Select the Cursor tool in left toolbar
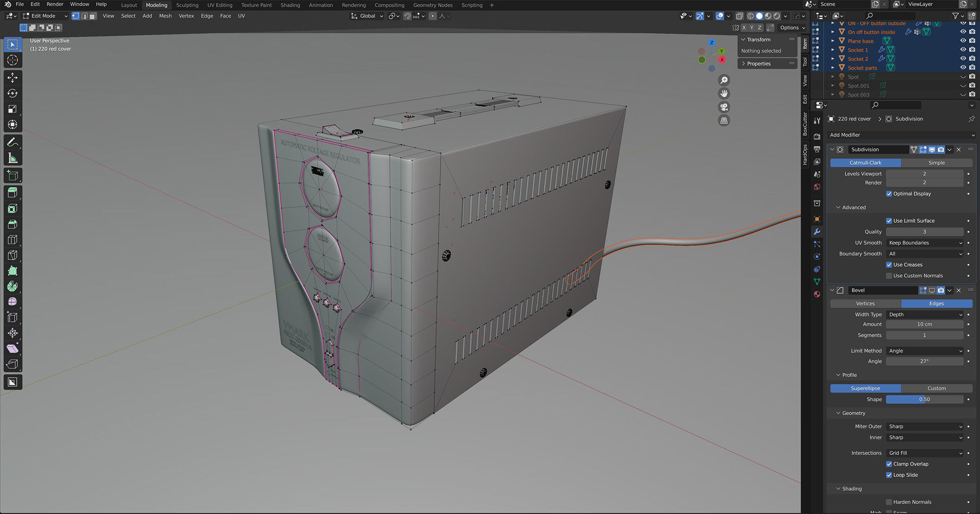 (x=13, y=60)
